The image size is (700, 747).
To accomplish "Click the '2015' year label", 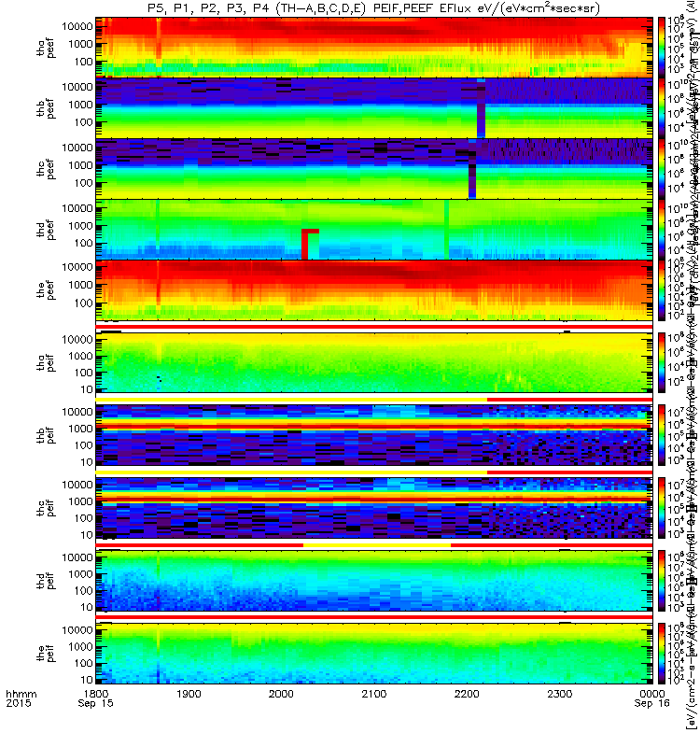I will click(x=19, y=704).
